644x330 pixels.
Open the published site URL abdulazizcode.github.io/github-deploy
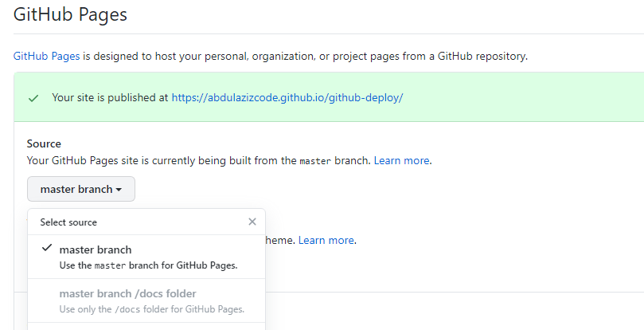pyautogui.click(x=287, y=97)
